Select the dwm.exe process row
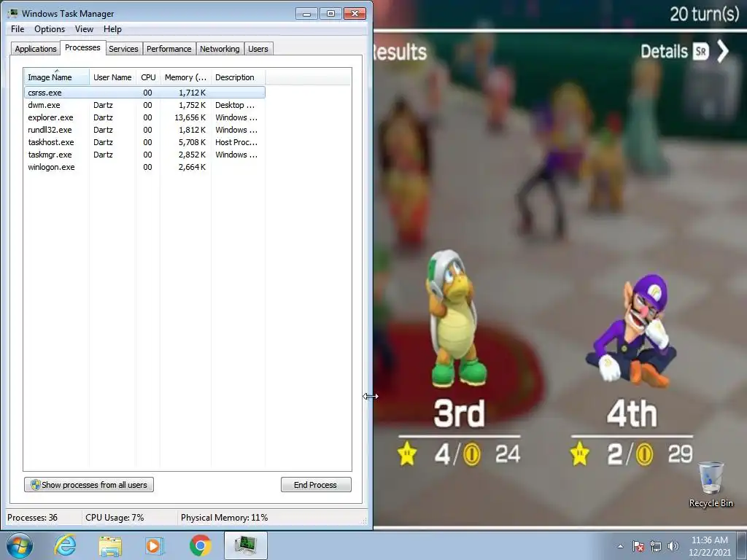Viewport: 747px width, 560px height. [x=145, y=105]
